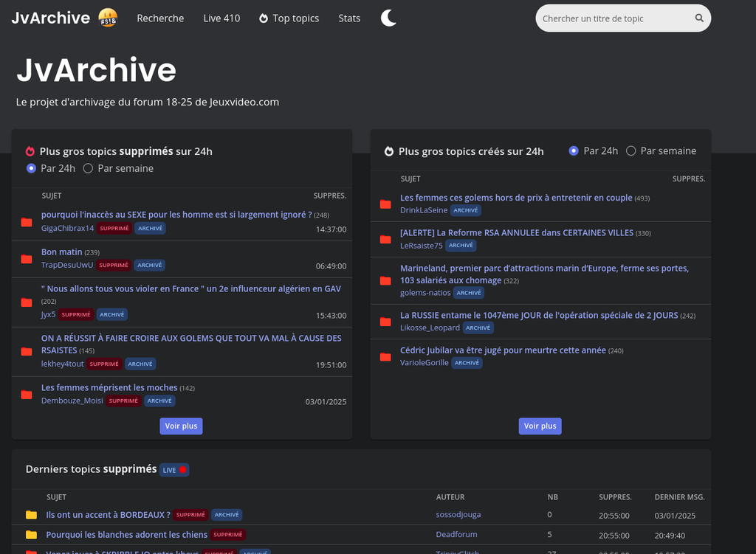Toggle dark mode with the moon icon
Image resolution: width=756 pixels, height=554 pixels.
(x=388, y=18)
